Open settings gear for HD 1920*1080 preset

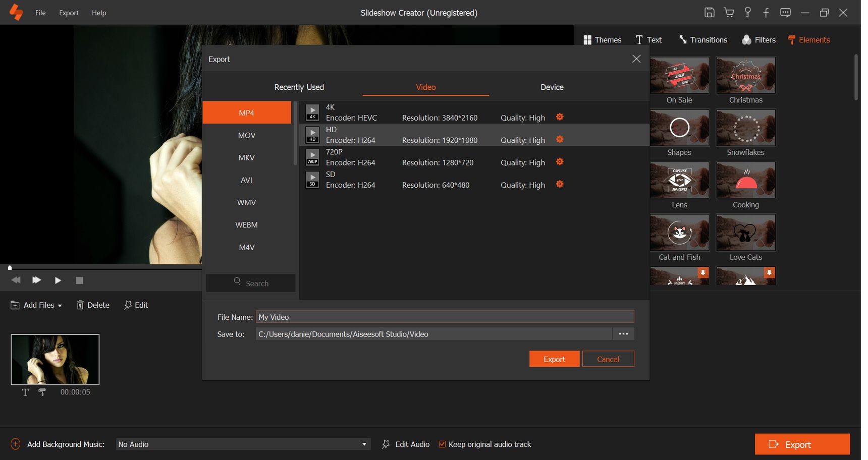click(x=560, y=139)
